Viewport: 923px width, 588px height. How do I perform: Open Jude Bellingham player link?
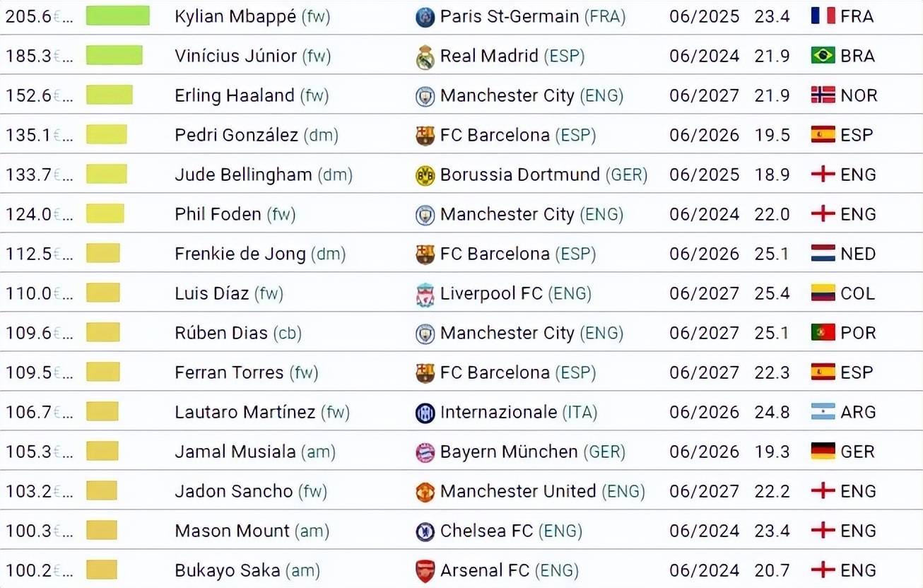[x=243, y=175]
